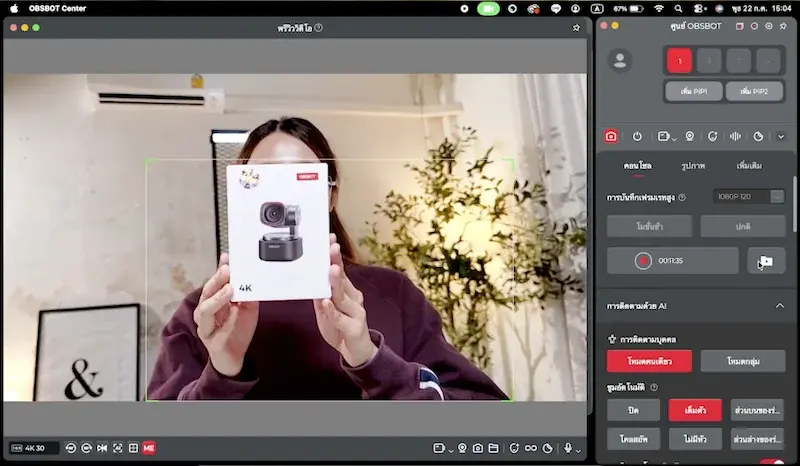Open the folder icon in preview bottom toolbar

493,448
